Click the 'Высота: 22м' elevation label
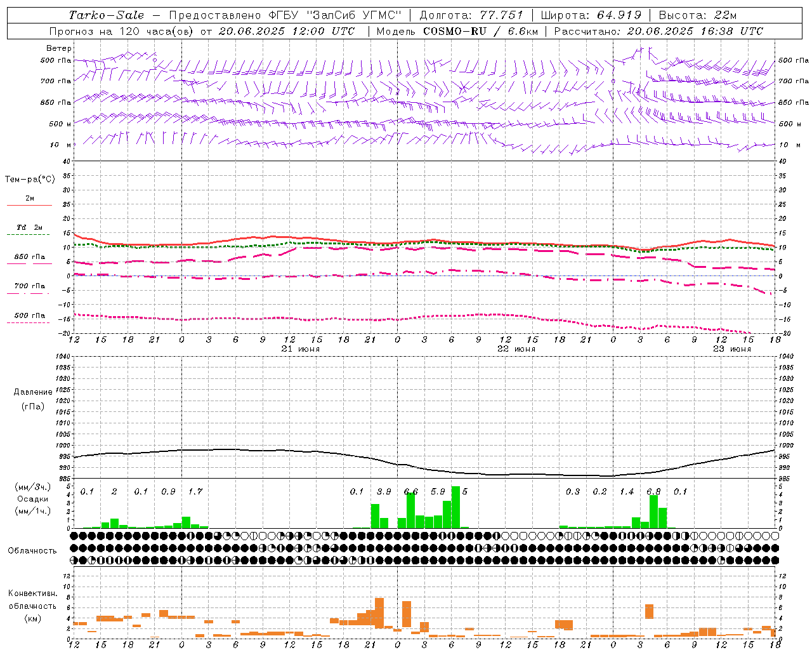The height and width of the screenshot is (650, 812). point(698,15)
